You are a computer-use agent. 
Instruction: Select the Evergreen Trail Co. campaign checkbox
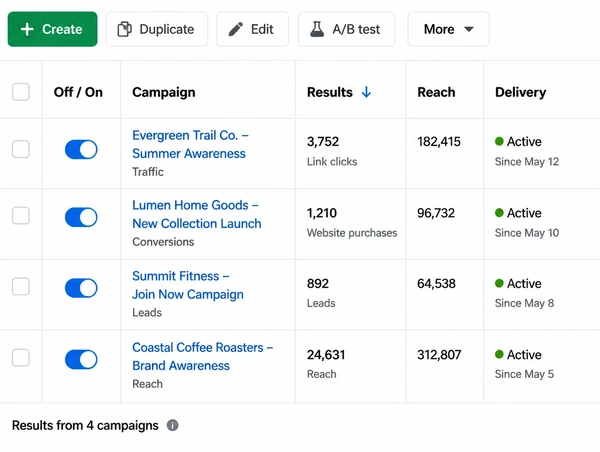click(21, 149)
